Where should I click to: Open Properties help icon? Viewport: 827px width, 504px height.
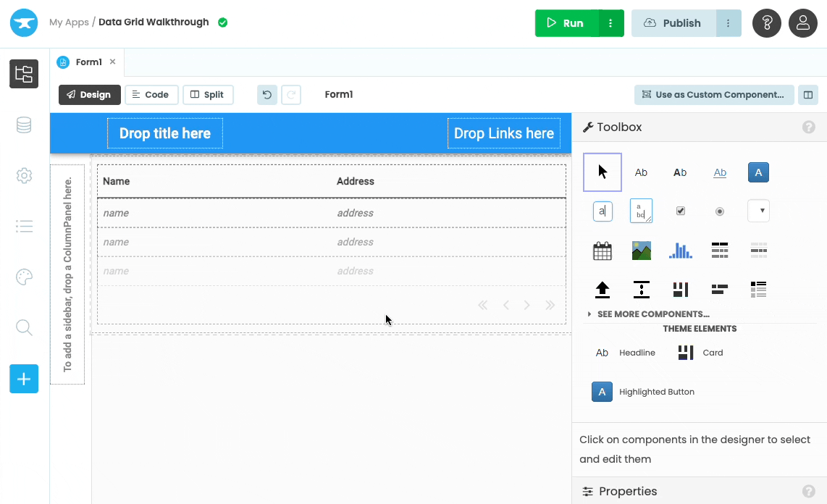[809, 492]
